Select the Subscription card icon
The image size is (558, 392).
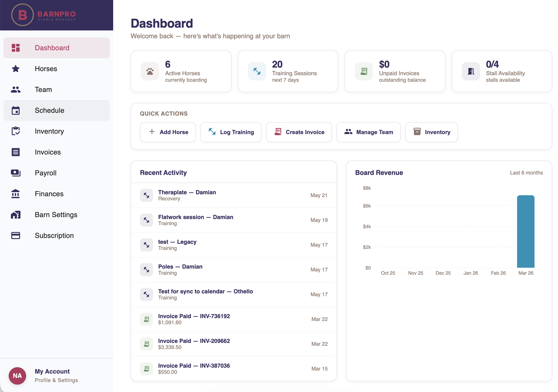(x=16, y=235)
